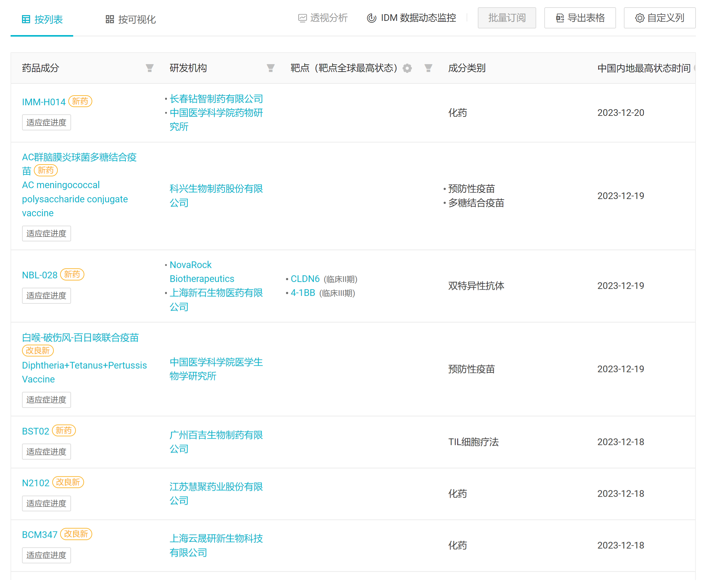Open drug link IMM-H014
701x588 pixels.
(x=44, y=102)
